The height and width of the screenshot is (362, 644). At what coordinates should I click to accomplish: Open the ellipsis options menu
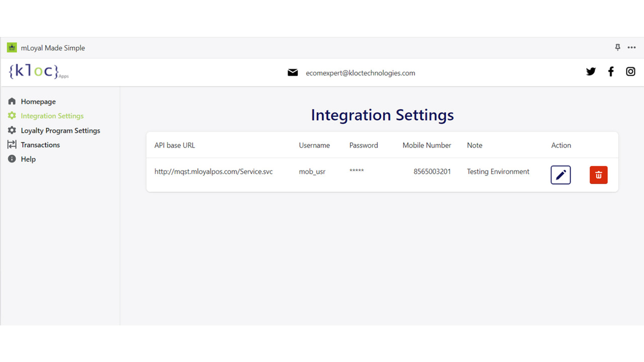pyautogui.click(x=631, y=47)
